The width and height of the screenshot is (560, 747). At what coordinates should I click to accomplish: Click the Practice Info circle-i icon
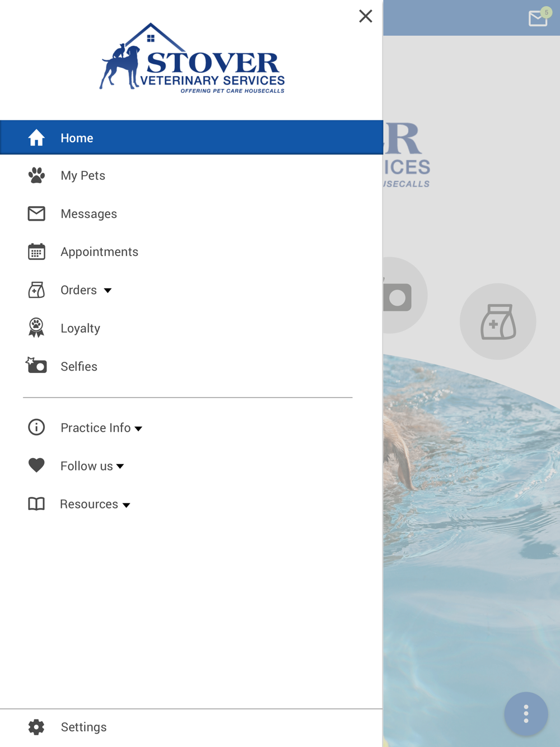[x=36, y=427]
